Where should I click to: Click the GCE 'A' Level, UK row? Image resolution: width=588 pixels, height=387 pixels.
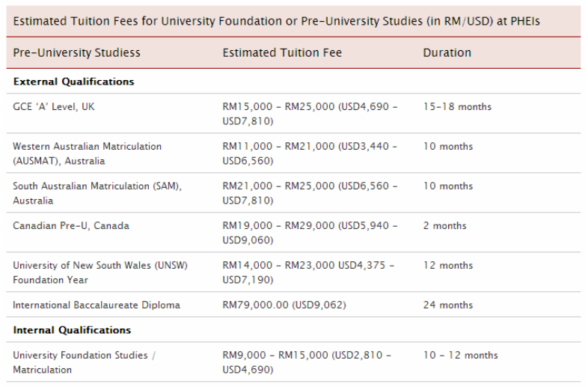point(293,113)
